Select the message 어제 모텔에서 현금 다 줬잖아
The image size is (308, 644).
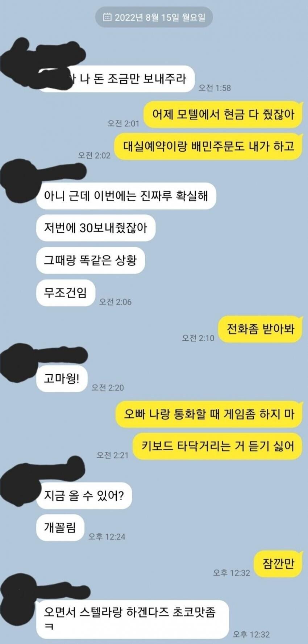pos(223,114)
